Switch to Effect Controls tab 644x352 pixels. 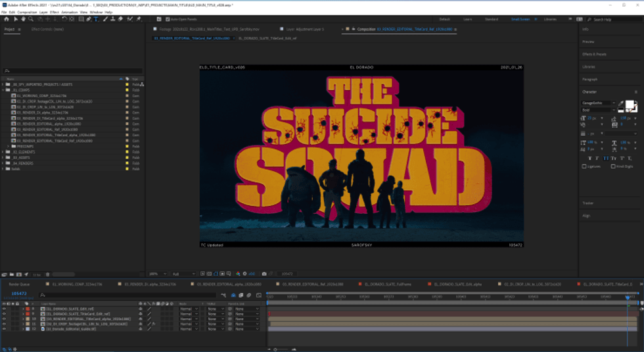point(47,29)
